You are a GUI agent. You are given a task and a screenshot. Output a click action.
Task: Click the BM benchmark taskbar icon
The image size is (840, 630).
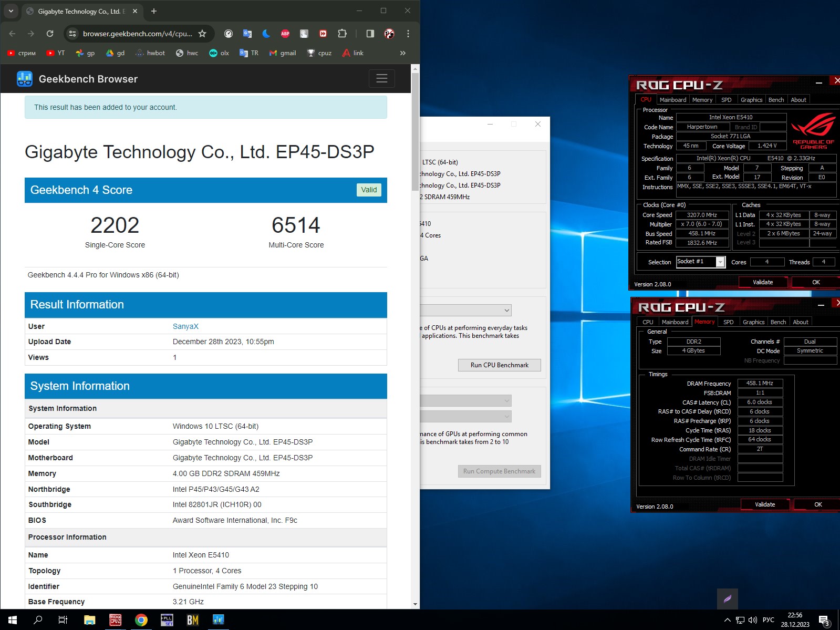pyautogui.click(x=193, y=620)
